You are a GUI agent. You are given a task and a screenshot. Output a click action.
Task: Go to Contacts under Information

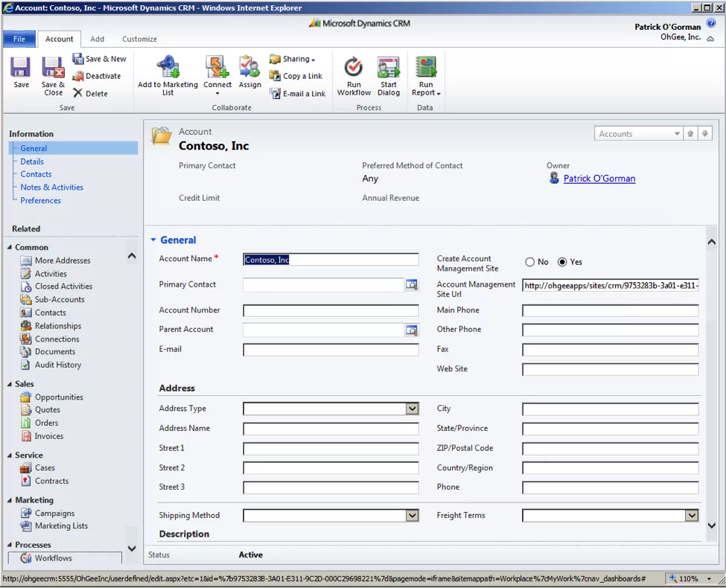tap(36, 174)
